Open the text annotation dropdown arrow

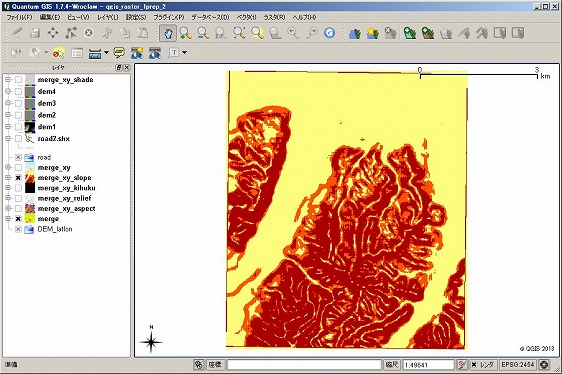(185, 53)
